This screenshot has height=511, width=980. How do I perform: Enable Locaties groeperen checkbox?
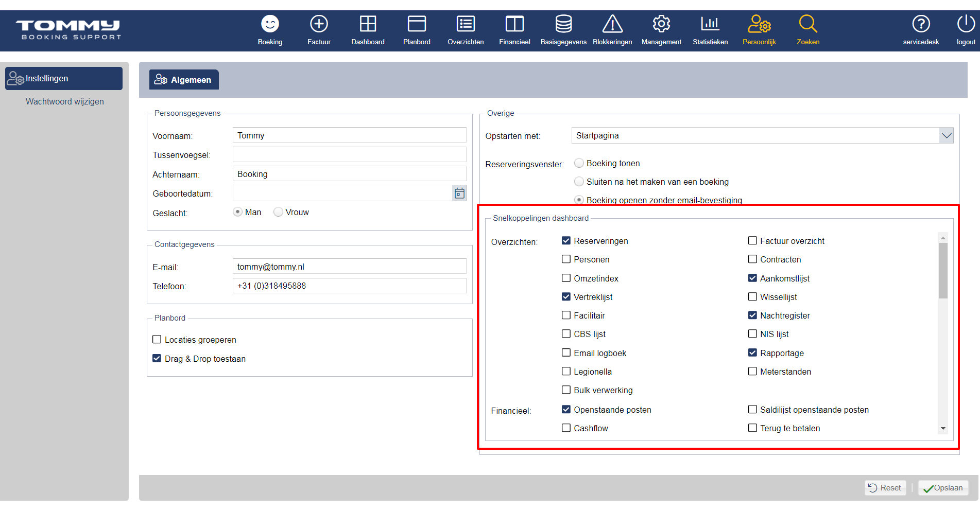[x=157, y=340]
